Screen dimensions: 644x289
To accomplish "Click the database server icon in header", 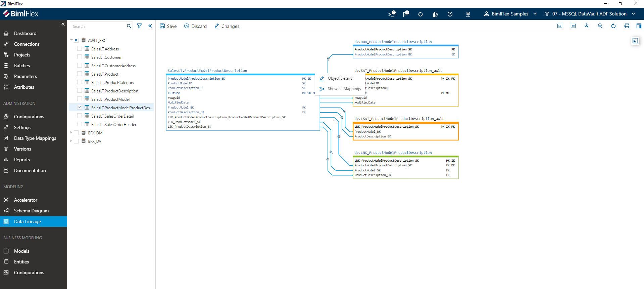I will (468, 14).
